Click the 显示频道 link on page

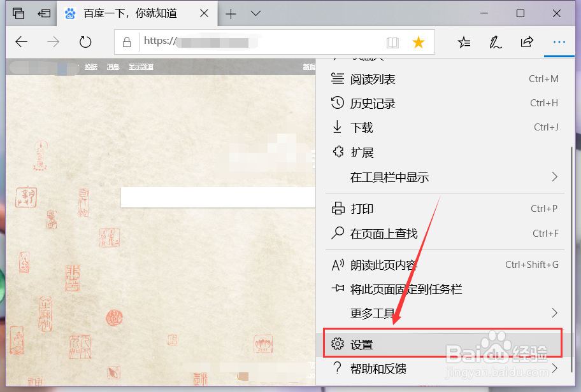(x=141, y=67)
